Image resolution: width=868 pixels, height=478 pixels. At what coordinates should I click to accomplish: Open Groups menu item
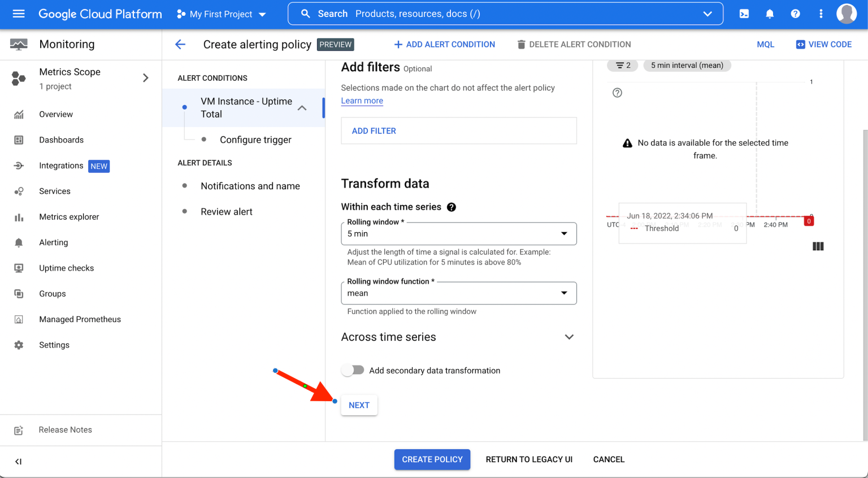tap(53, 294)
